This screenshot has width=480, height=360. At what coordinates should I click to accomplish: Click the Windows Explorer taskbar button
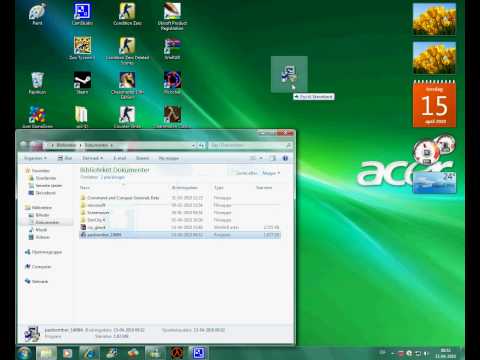pos(46,353)
